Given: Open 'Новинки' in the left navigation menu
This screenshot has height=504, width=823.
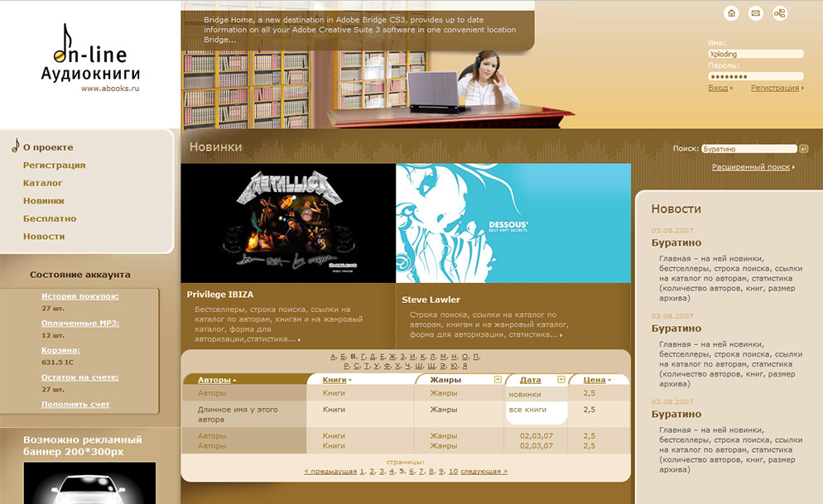Looking at the screenshot, I should 44,201.
